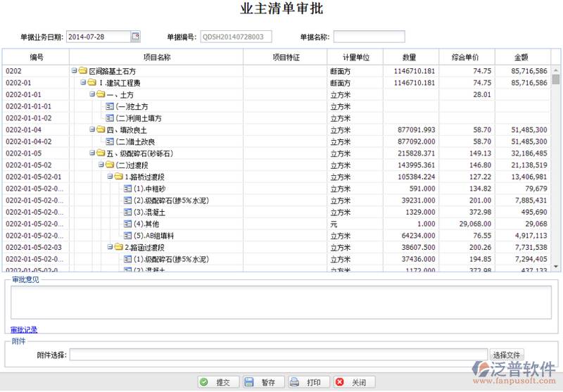Collapse the 1.路桥过渡段 tree node

coord(110,177)
